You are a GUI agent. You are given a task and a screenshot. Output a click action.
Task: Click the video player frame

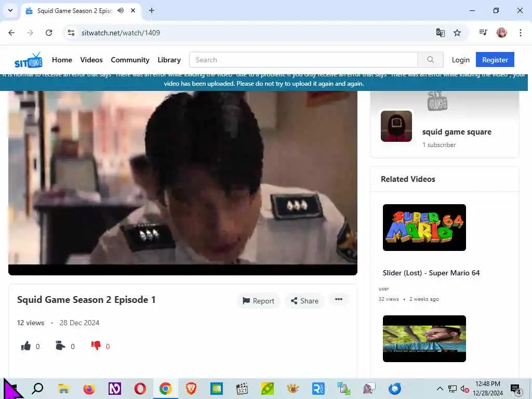click(x=182, y=182)
